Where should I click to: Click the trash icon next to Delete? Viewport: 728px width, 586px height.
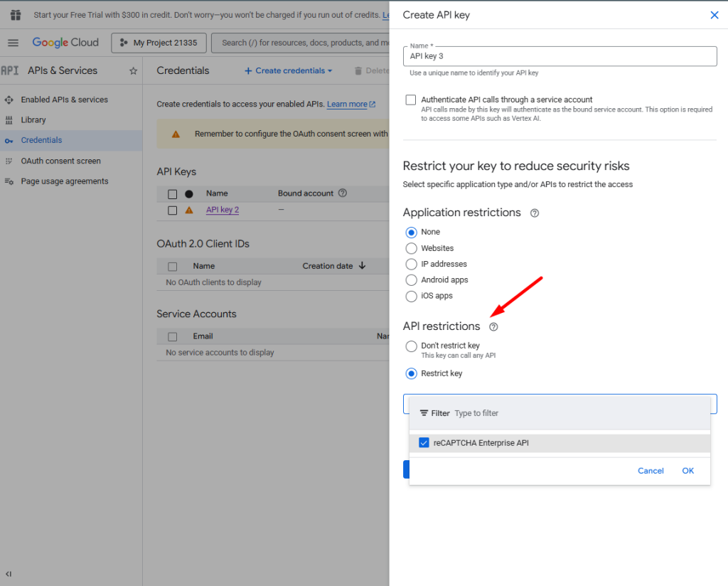[358, 71]
